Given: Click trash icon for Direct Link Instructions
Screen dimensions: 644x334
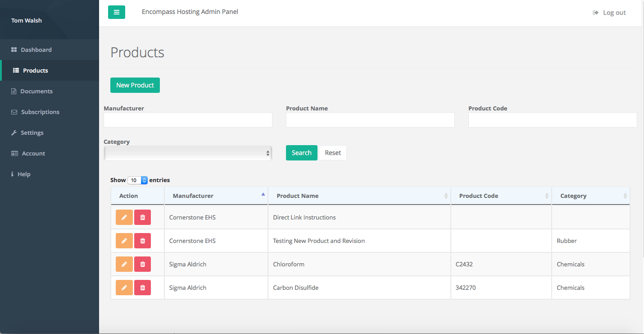Looking at the screenshot, I should 142,217.
